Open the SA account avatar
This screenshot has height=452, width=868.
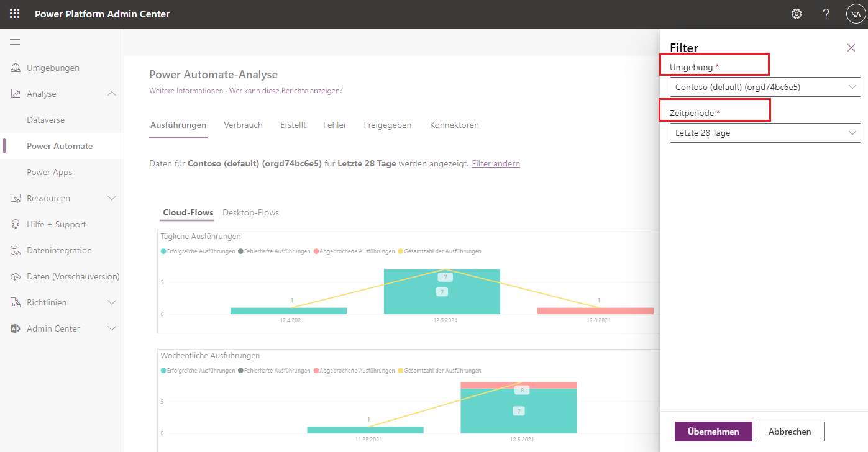(x=856, y=14)
